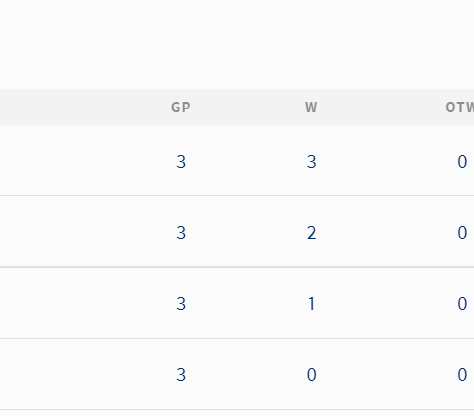The image size is (474, 416).
Task: Click OTW value in the one-win row
Action: tap(462, 304)
